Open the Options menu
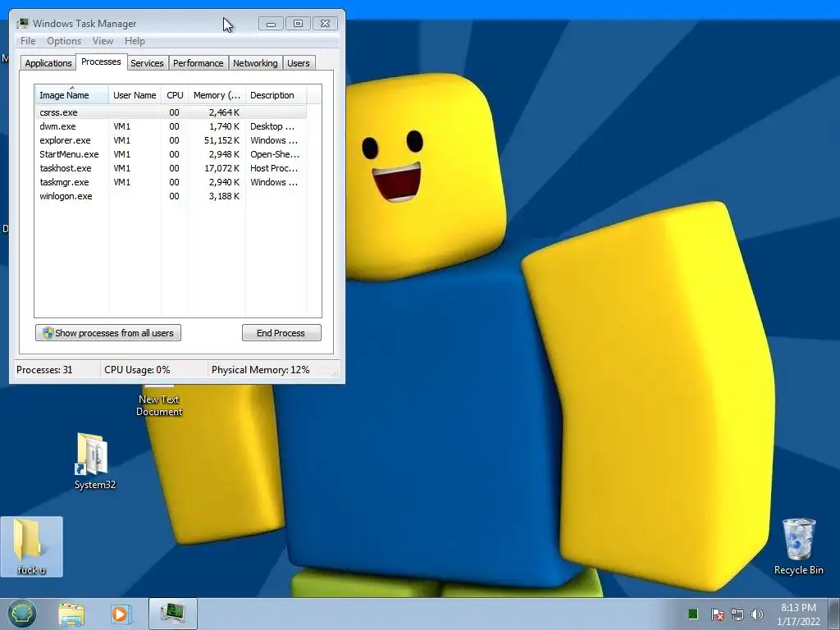This screenshot has width=840, height=630. pyautogui.click(x=64, y=41)
